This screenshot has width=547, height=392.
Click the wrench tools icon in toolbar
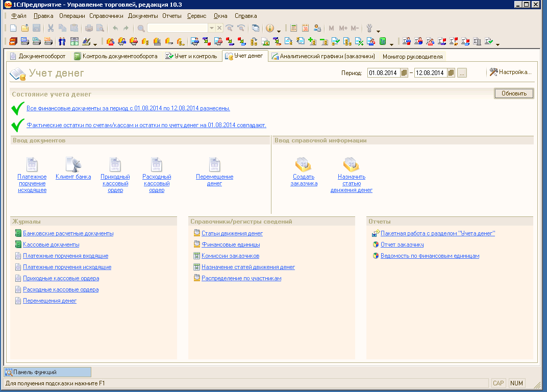tap(370, 28)
